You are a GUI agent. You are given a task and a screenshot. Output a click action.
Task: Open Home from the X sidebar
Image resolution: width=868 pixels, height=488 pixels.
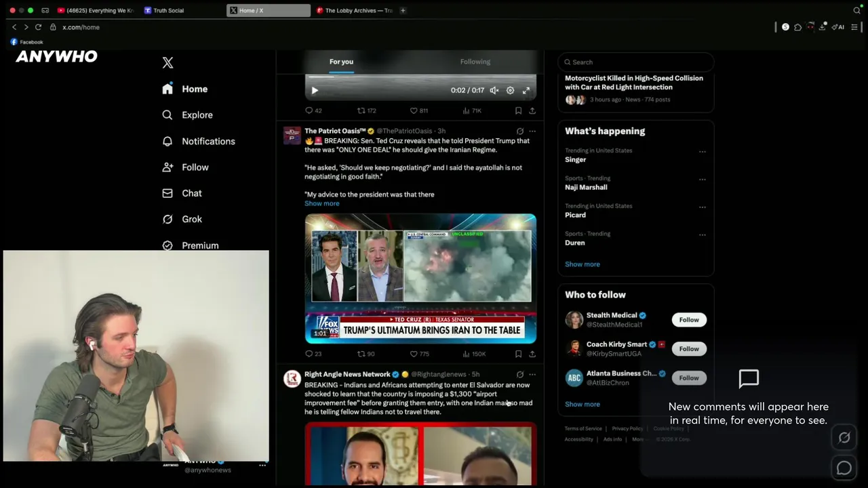(185, 89)
